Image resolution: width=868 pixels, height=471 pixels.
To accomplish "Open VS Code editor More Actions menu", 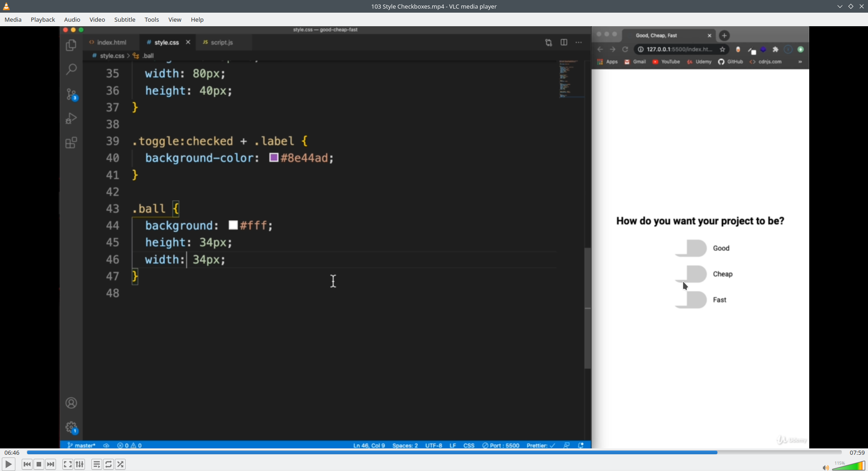I will tap(579, 42).
